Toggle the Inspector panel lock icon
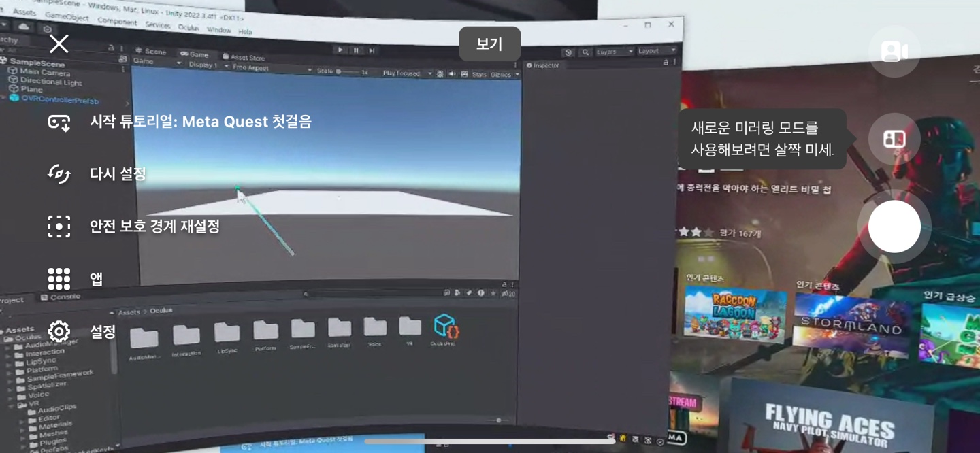The image size is (980, 453). point(666,62)
